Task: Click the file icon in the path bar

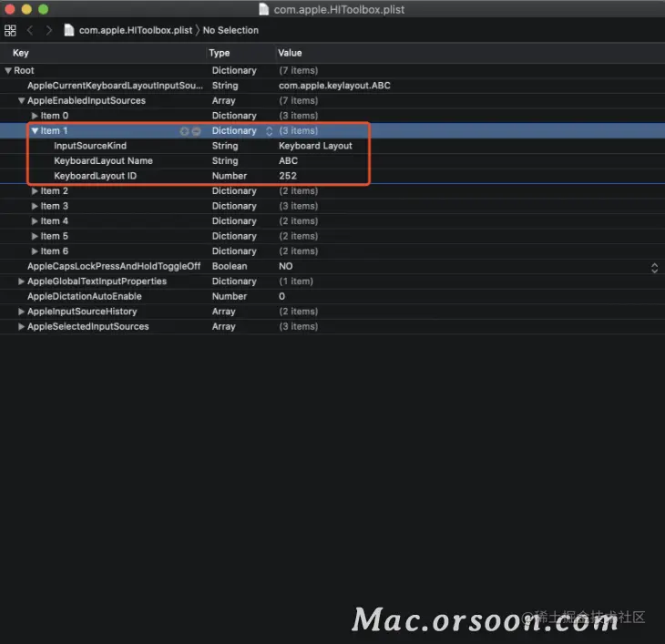Action: (x=68, y=31)
